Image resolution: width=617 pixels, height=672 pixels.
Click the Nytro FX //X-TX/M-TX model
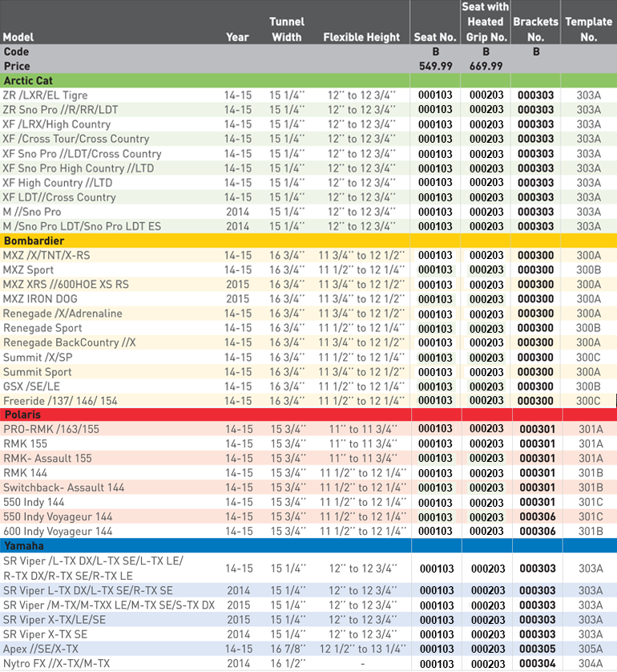[57, 663]
